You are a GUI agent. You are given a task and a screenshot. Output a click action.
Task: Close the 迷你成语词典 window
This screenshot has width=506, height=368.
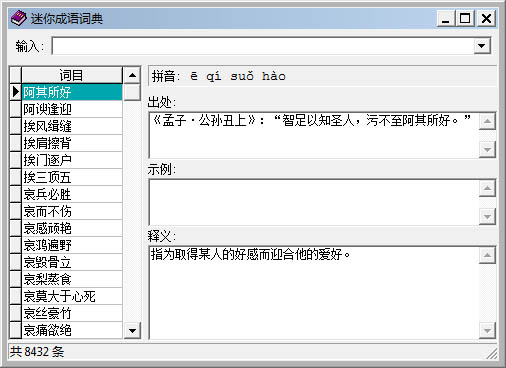pos(487,18)
